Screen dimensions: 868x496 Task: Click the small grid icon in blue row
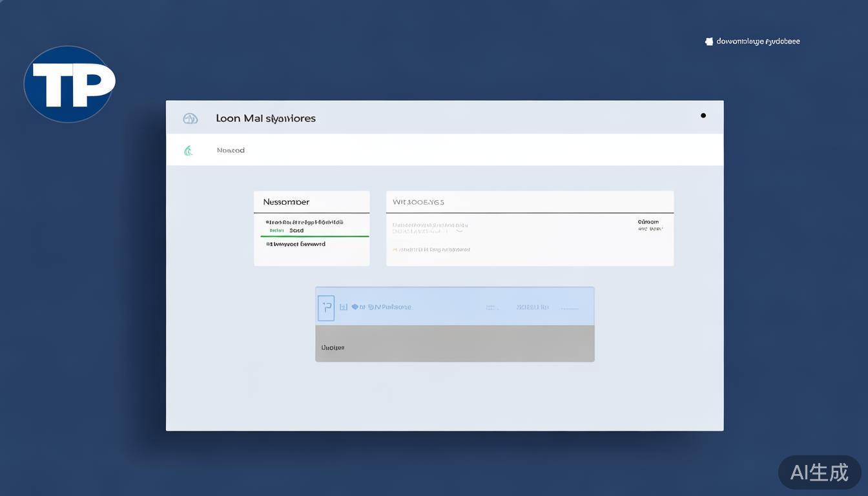[344, 307]
